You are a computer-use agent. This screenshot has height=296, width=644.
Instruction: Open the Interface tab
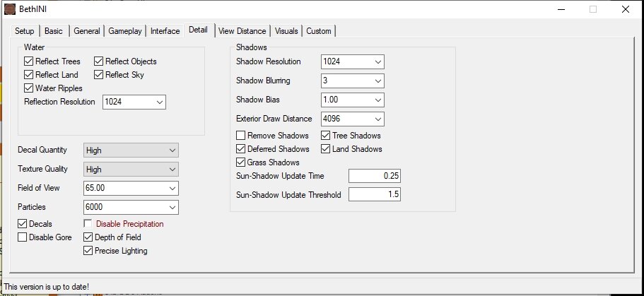click(165, 31)
